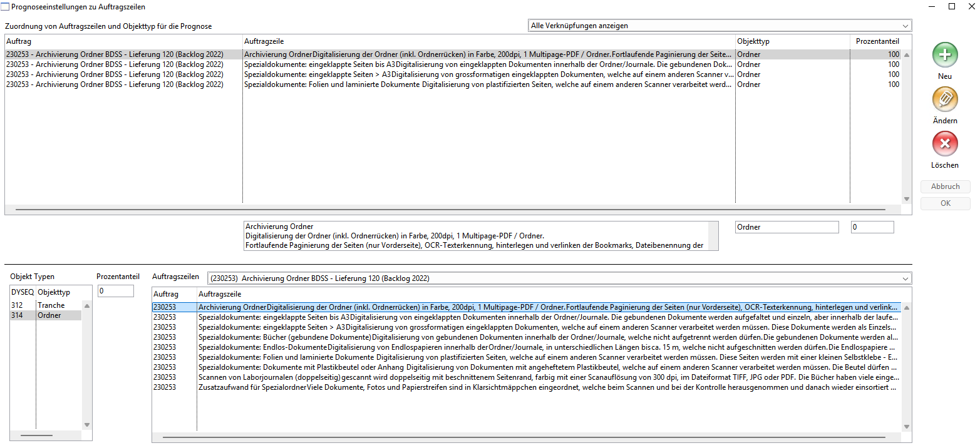
Task: Click the Prozentanteil column header
Action: point(877,41)
